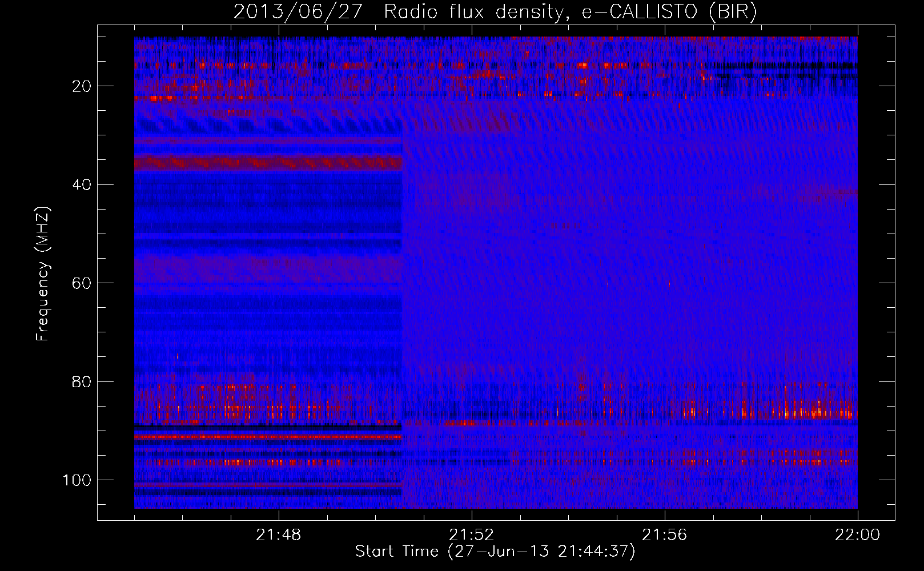Click the 40 MHz frequency tick label
This screenshot has width=924, height=571.
pos(82,185)
